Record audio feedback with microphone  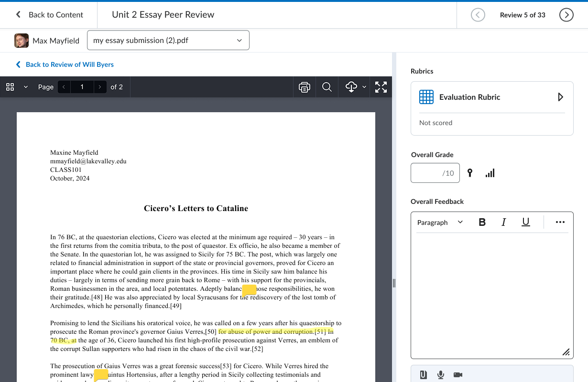click(x=441, y=375)
